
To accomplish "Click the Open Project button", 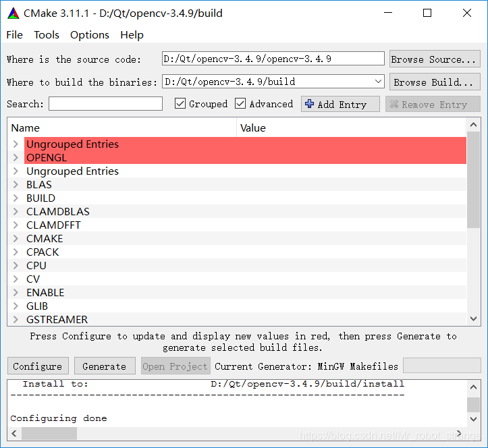I will pos(175,366).
